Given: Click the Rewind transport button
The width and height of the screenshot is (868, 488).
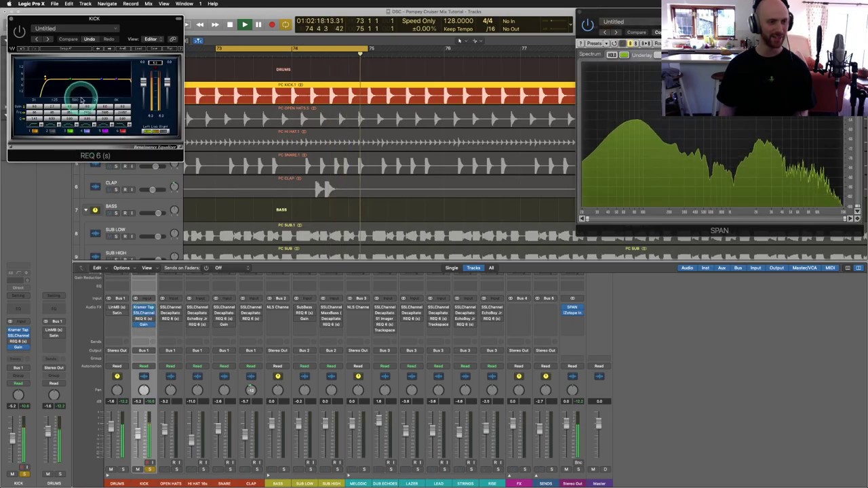Looking at the screenshot, I should click(x=200, y=24).
